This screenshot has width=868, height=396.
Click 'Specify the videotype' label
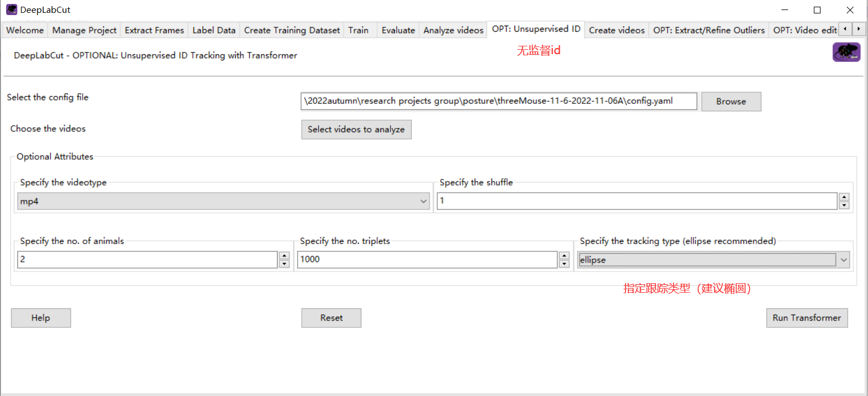point(63,183)
